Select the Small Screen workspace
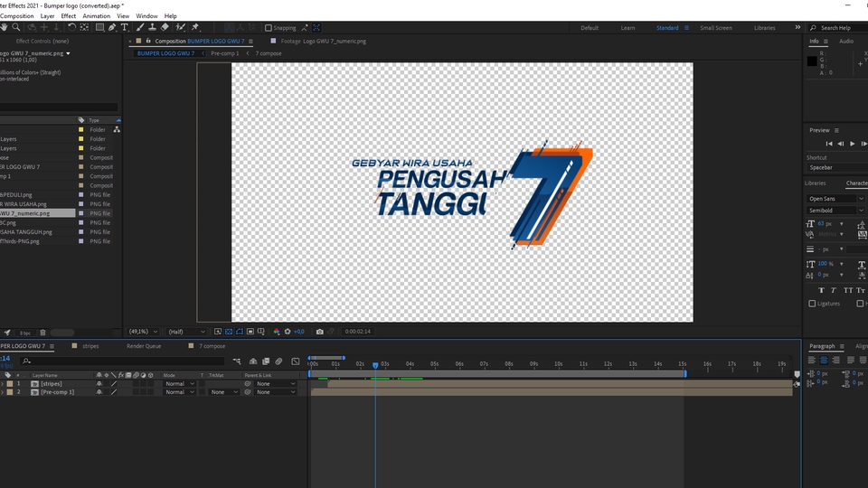868x488 pixels. tap(716, 28)
